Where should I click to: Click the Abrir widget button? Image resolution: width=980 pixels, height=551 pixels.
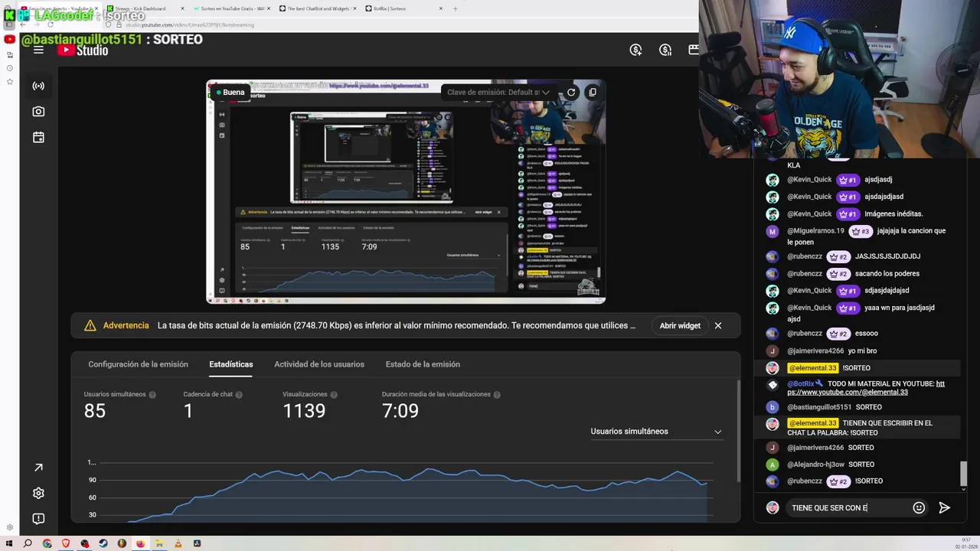[x=680, y=325]
